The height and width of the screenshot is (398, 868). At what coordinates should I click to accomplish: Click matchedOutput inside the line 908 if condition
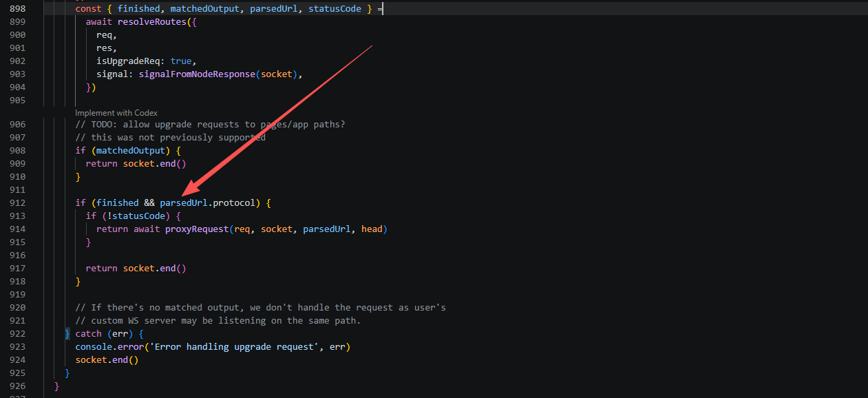[131, 151]
